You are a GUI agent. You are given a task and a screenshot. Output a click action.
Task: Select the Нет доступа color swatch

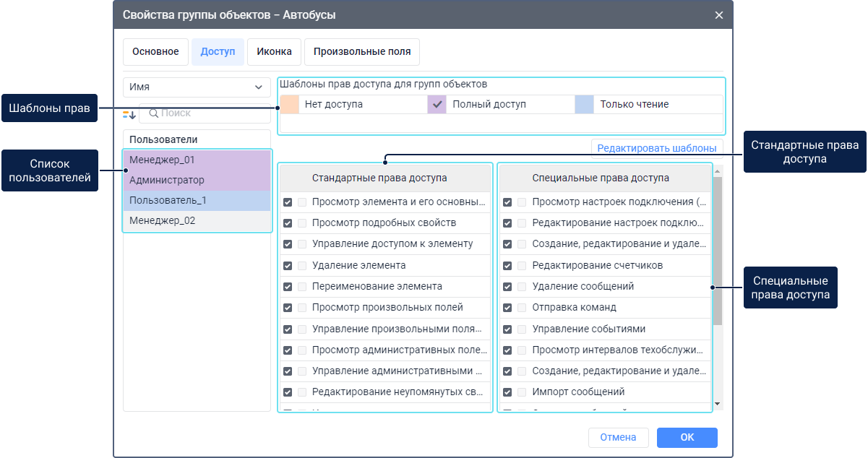(289, 105)
